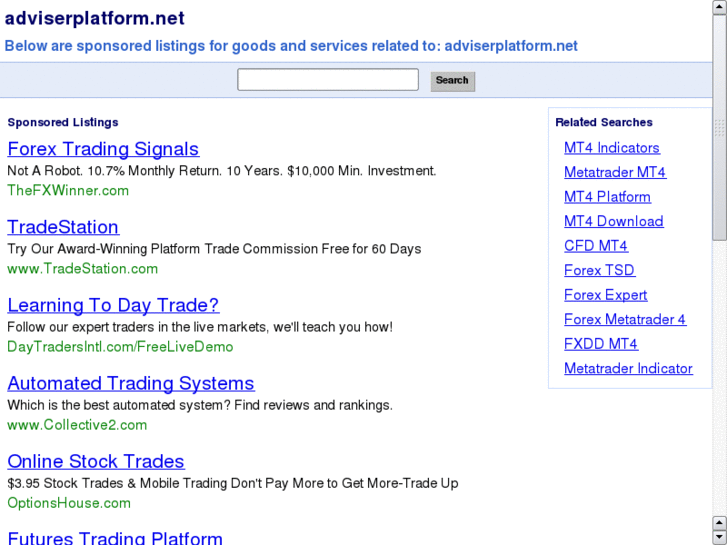Click the Related Searches heading text
The image size is (727, 545).
[x=604, y=122]
